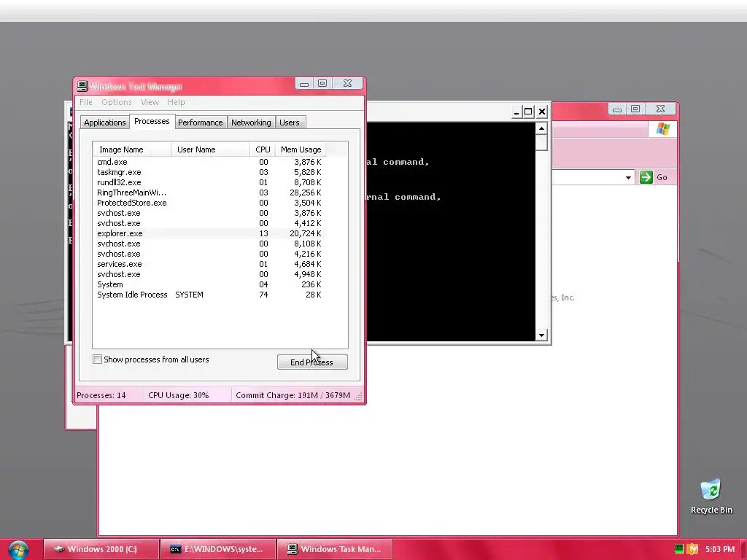The height and width of the screenshot is (560, 747).
Task: Select RingThreeMainWi... process row
Action: pos(209,192)
